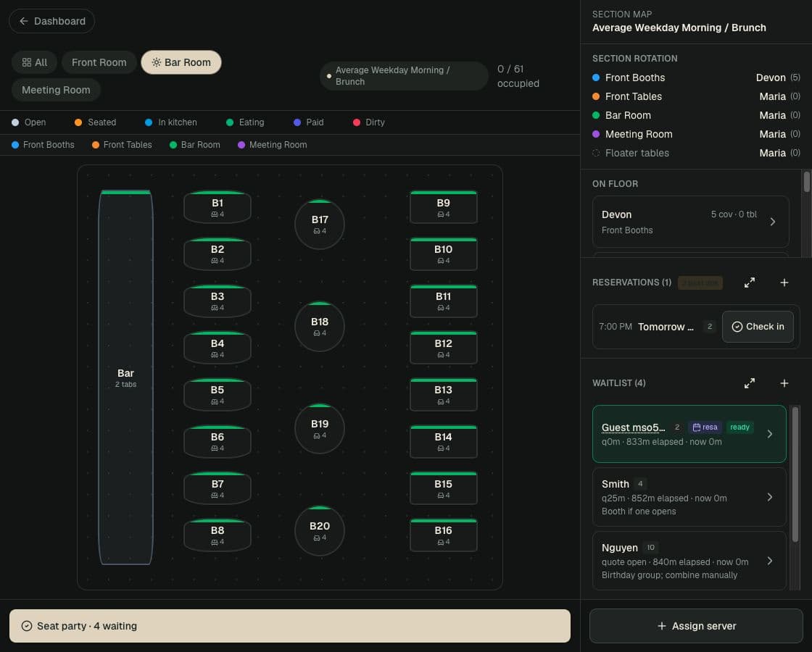The height and width of the screenshot is (652, 812).
Task: Click the Dirty status legend dot
Action: pyautogui.click(x=356, y=122)
